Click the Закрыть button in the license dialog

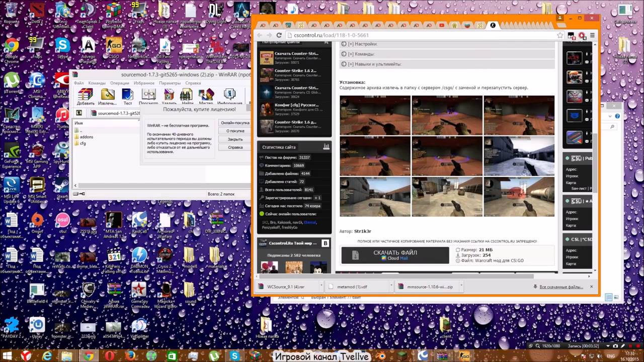pyautogui.click(x=234, y=139)
